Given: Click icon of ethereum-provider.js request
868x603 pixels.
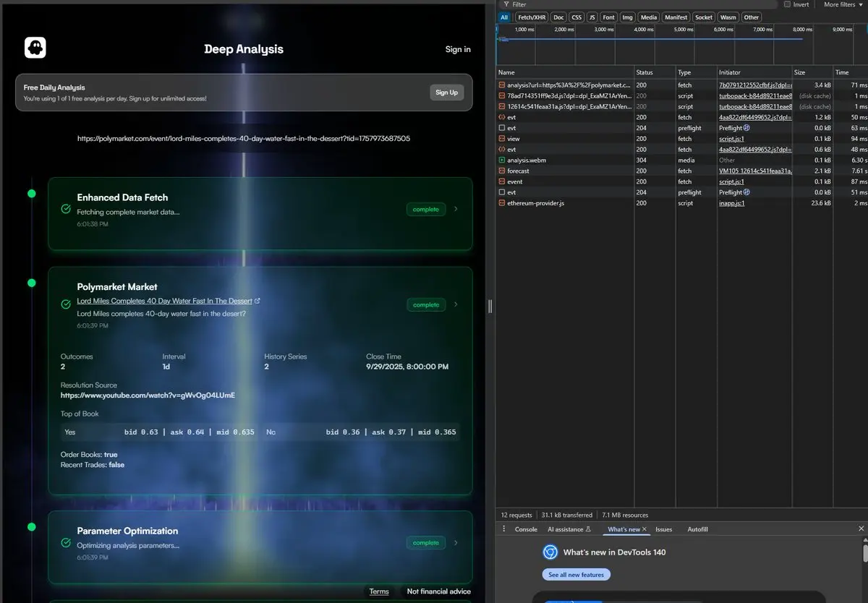Looking at the screenshot, I should (x=502, y=203).
